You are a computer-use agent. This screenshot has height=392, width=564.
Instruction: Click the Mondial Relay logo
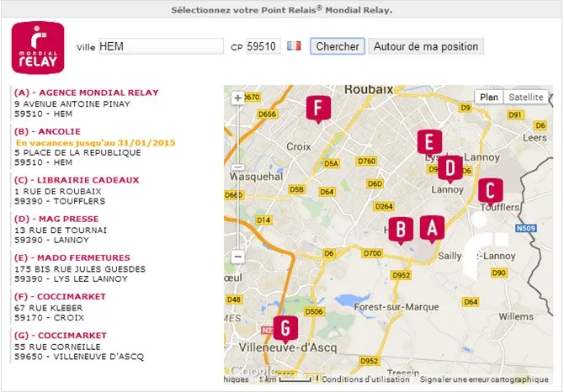[x=38, y=47]
